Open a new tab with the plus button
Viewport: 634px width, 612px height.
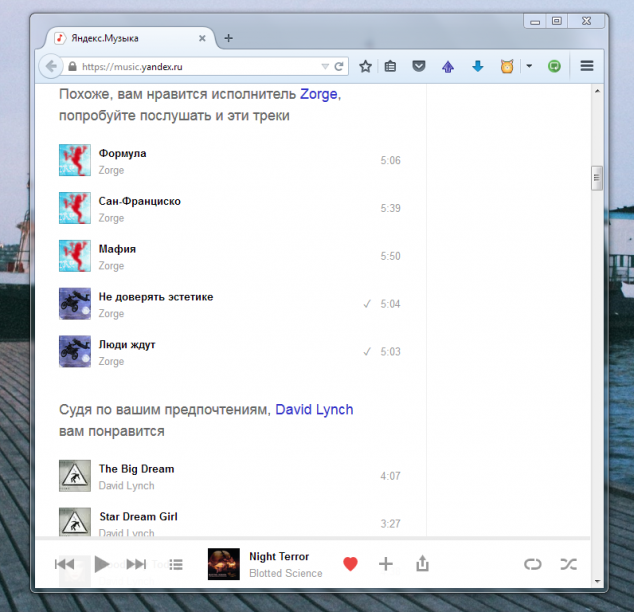(228, 38)
